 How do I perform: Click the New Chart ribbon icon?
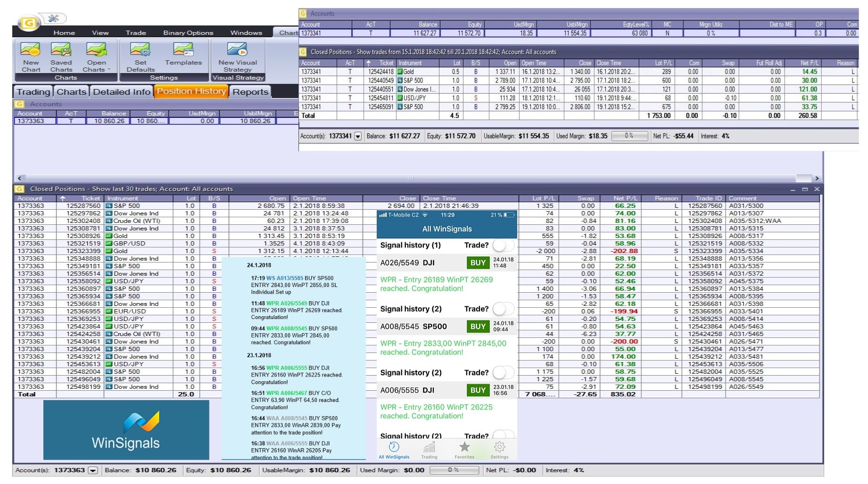pos(31,49)
